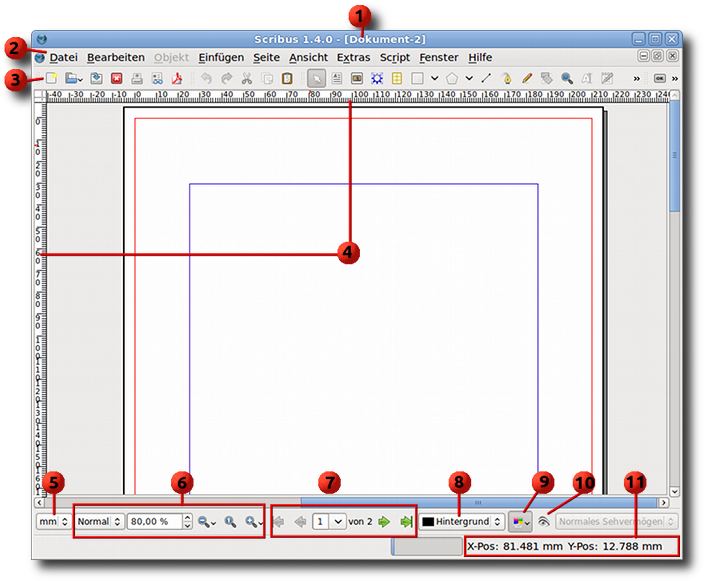Viewport: 704px width, 581px height.
Task: Click the zoom to 100% magnifier button
Action: coord(230,522)
